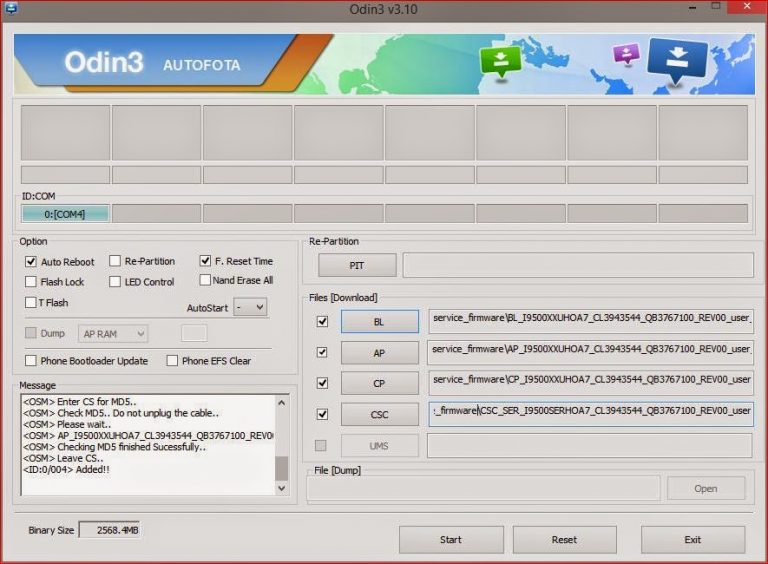The height and width of the screenshot is (564, 768).
Task: Click the Binary Size value 2568.4MB
Action: 110,530
